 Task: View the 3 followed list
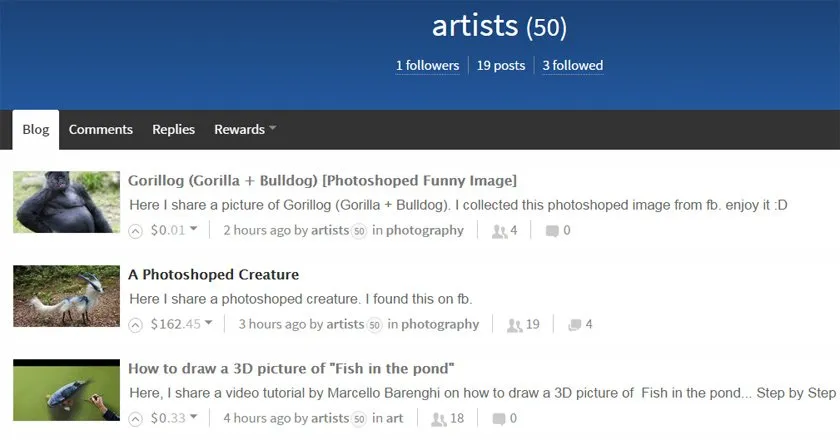click(x=573, y=65)
